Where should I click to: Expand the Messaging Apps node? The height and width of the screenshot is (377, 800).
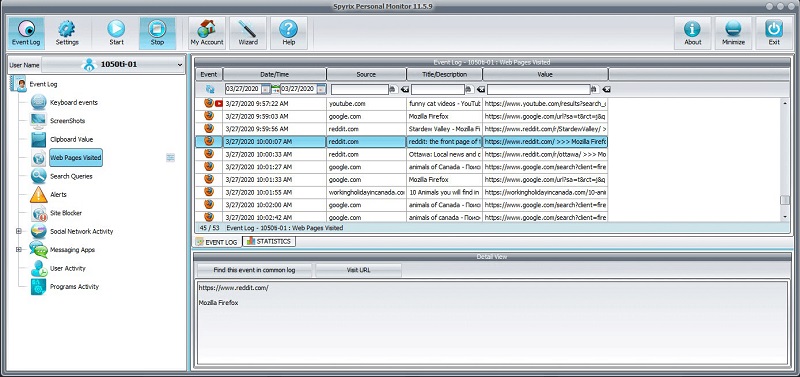(x=18, y=249)
